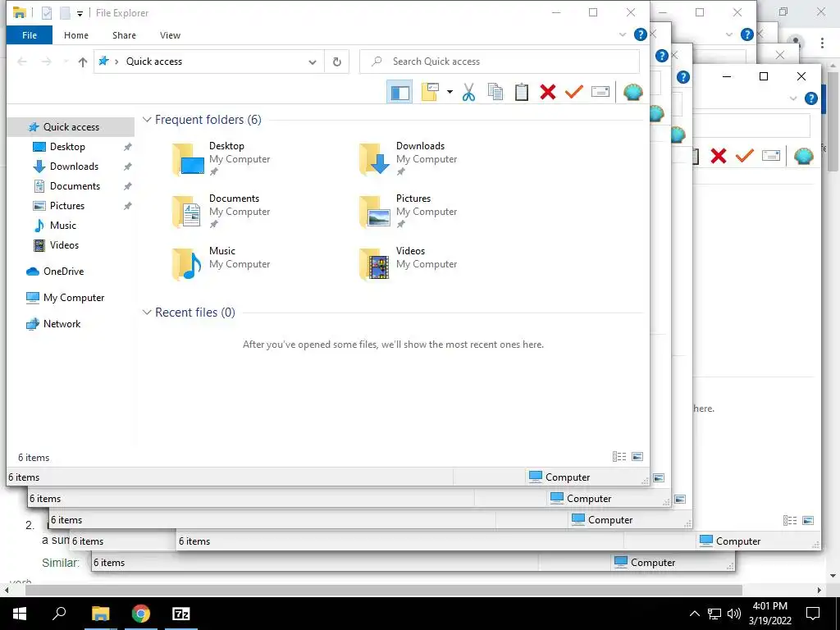This screenshot has width=840, height=630.
Task: Click New Folder in the quick access toolbar
Action: click(65, 13)
